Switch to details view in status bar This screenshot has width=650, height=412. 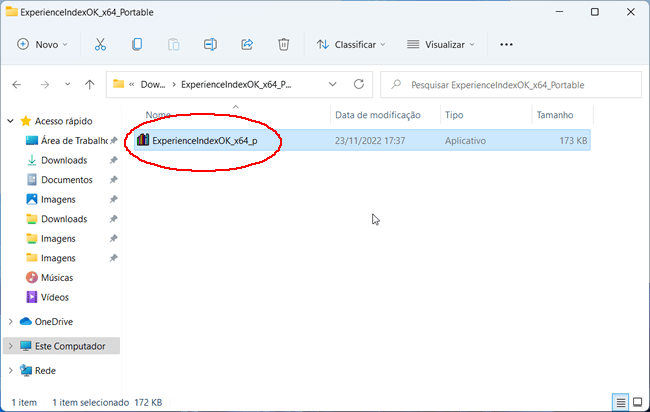click(622, 402)
